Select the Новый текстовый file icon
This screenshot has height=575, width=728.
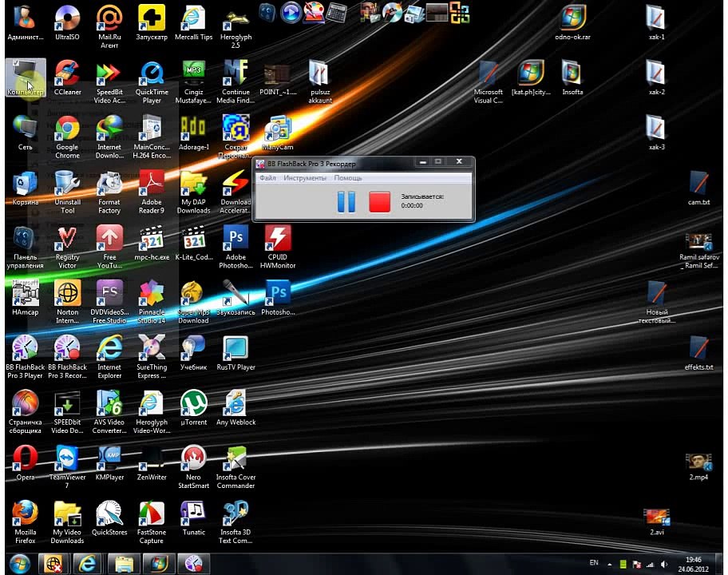point(656,302)
